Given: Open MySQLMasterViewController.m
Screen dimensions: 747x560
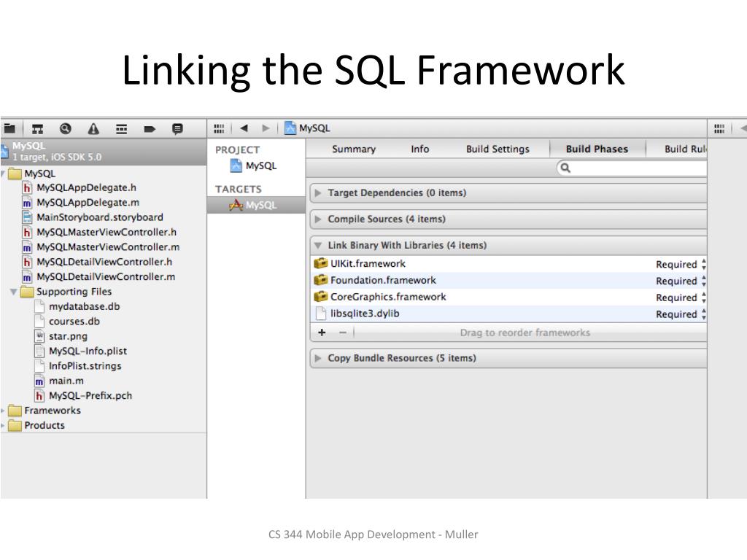Looking at the screenshot, I should click(x=108, y=246).
